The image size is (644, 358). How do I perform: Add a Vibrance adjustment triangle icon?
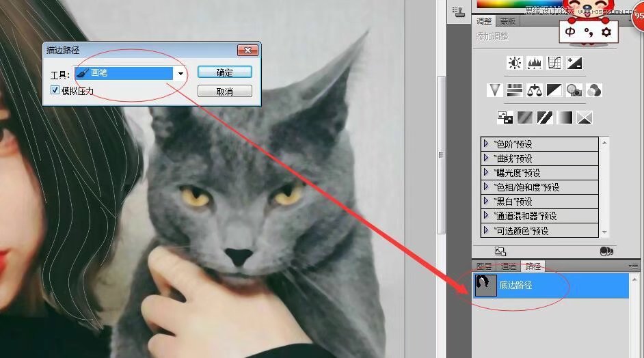(x=495, y=90)
